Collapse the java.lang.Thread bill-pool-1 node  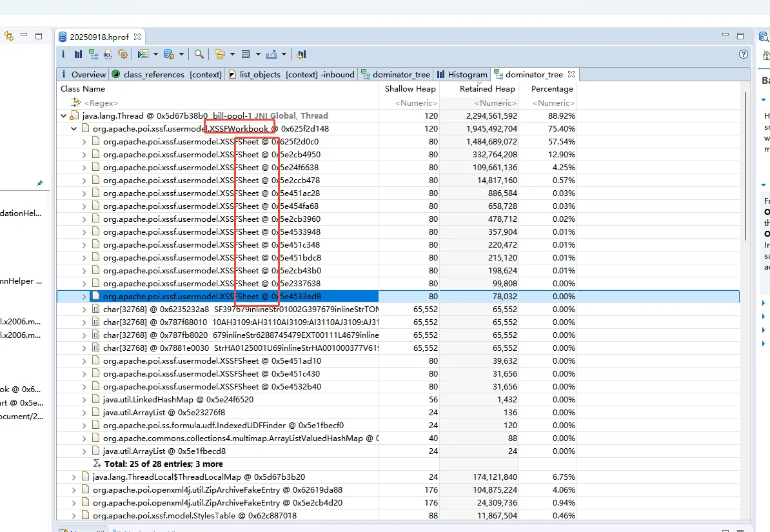[63, 116]
